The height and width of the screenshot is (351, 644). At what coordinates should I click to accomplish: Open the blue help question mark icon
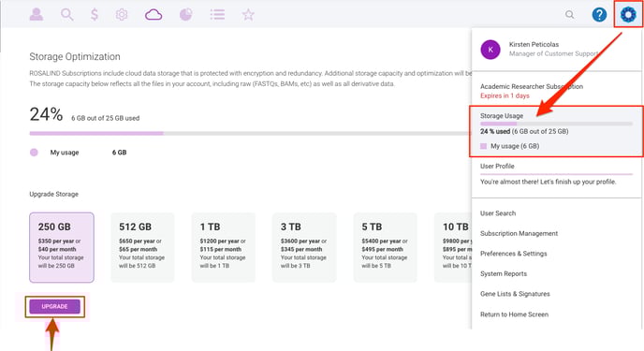[599, 15]
